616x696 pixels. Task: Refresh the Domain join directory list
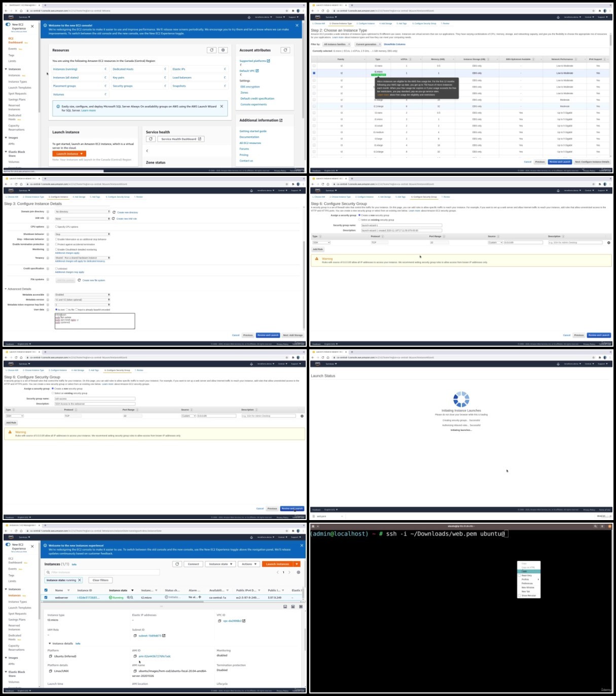click(x=114, y=212)
